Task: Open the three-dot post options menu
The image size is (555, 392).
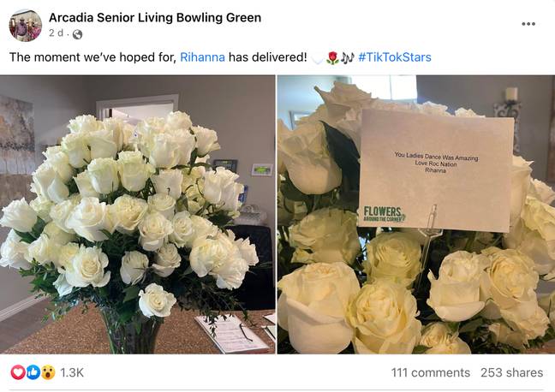Action: pyautogui.click(x=528, y=24)
